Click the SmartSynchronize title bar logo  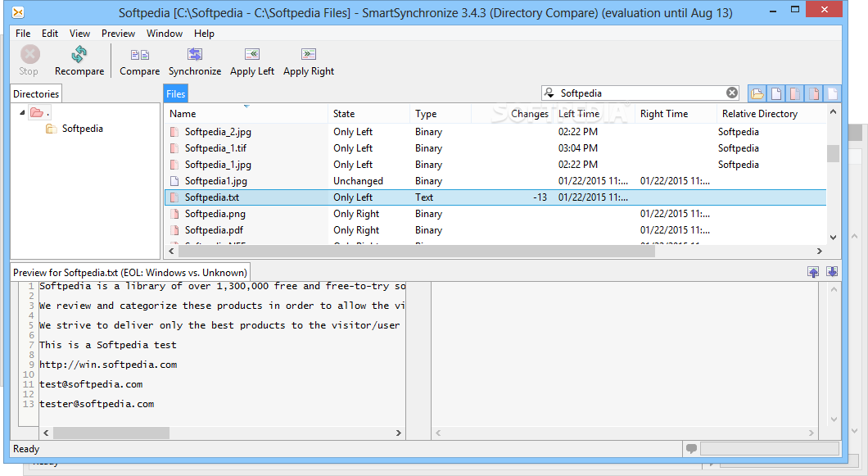(x=18, y=12)
